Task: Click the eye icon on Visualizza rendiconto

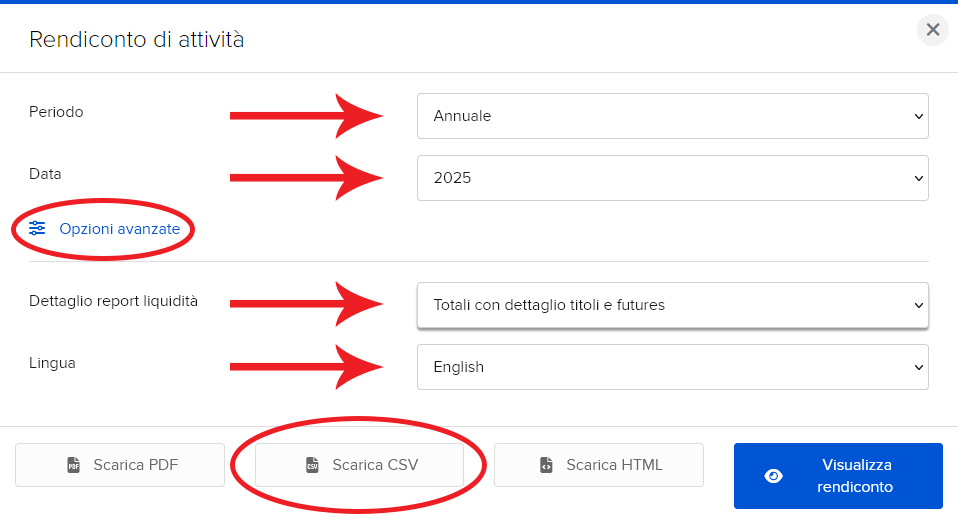Action: [773, 476]
